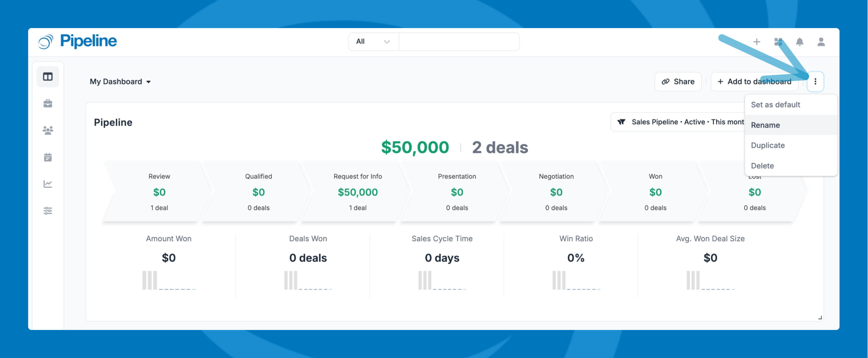Click the 0% win ratio value
868x358 pixels.
click(x=576, y=258)
